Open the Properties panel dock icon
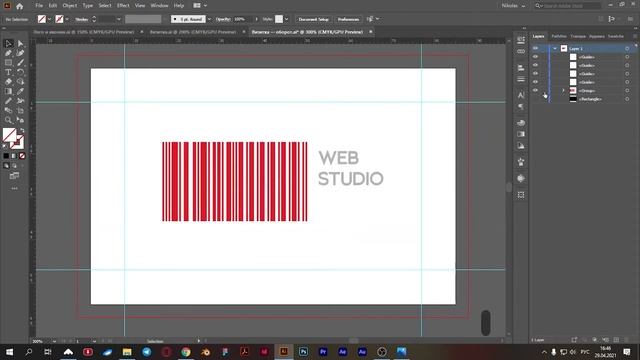The image size is (640, 360). (521, 40)
